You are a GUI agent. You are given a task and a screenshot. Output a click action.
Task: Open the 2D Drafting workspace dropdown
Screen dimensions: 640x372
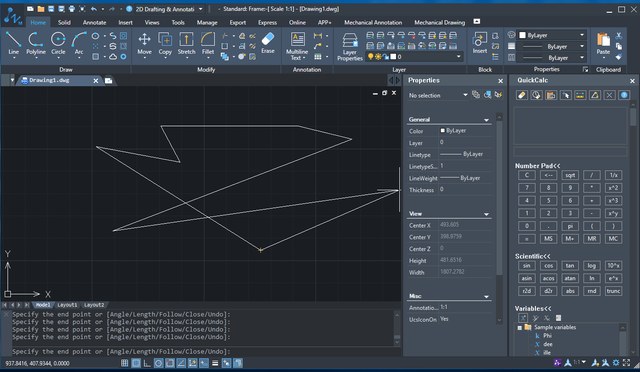(x=200, y=9)
